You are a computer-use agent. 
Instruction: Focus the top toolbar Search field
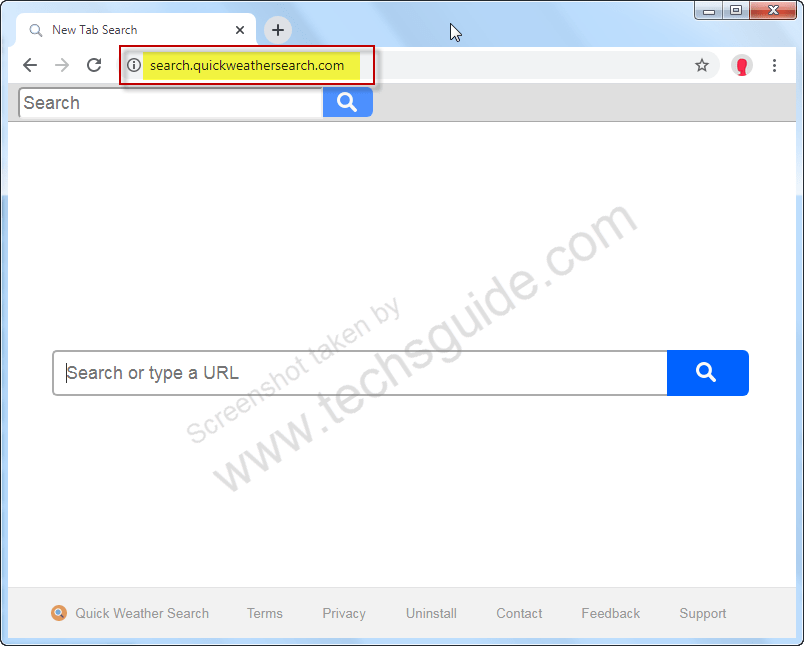coord(171,103)
